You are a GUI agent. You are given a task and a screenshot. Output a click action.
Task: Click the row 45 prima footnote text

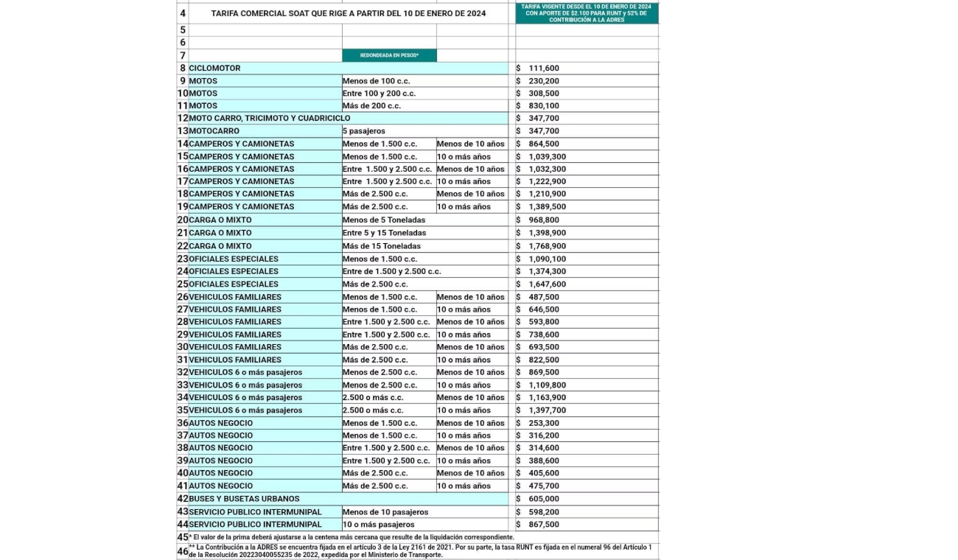tap(352, 537)
